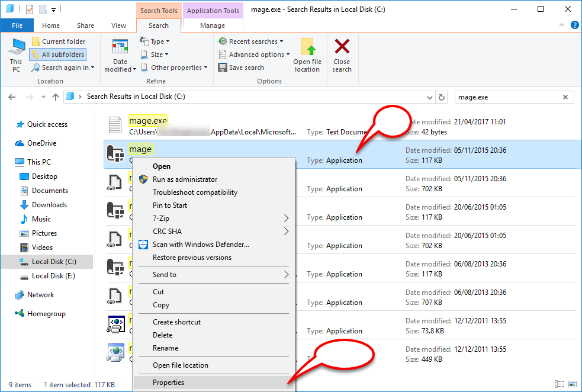
Task: Select This PC in navigation pane
Action: 33,162
